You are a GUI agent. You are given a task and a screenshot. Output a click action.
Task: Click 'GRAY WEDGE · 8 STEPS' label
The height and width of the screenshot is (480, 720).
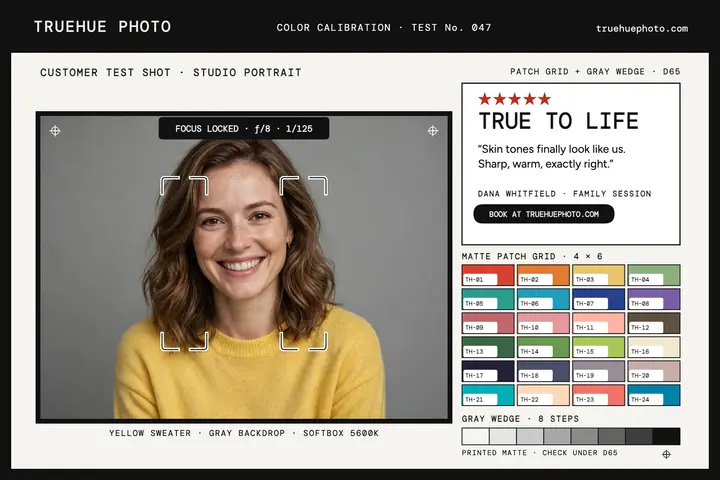(x=520, y=419)
